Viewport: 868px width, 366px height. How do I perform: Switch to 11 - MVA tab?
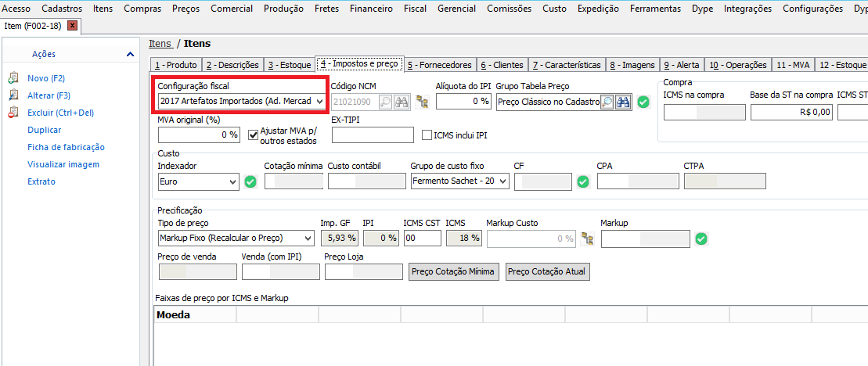pyautogui.click(x=793, y=65)
